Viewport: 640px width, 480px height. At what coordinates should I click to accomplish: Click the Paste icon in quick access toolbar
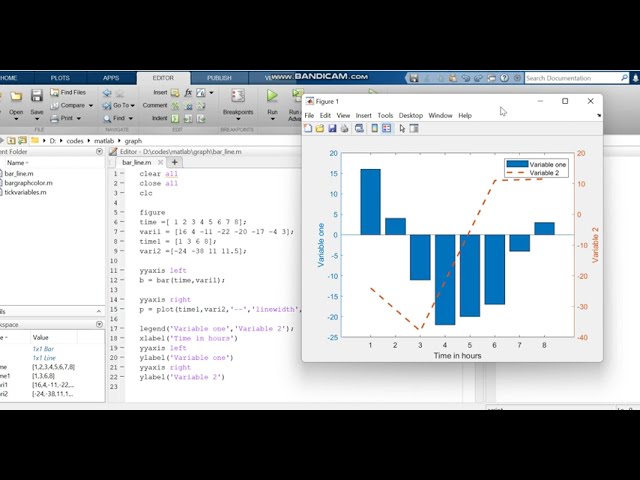[x=452, y=78]
